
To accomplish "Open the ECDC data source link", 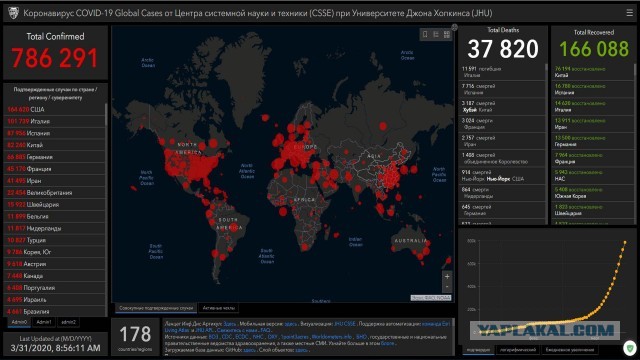I will pyautogui.click(x=242, y=337).
